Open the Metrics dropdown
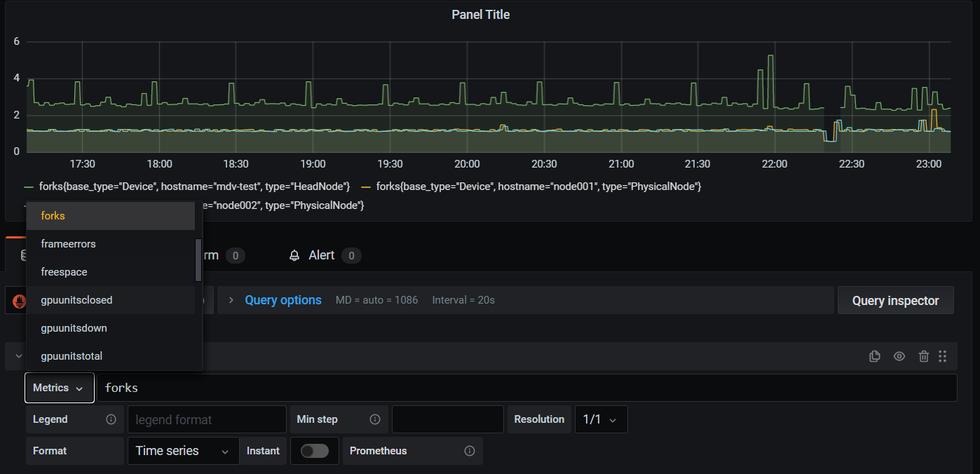Viewport: 980px width, 474px height. tap(59, 387)
